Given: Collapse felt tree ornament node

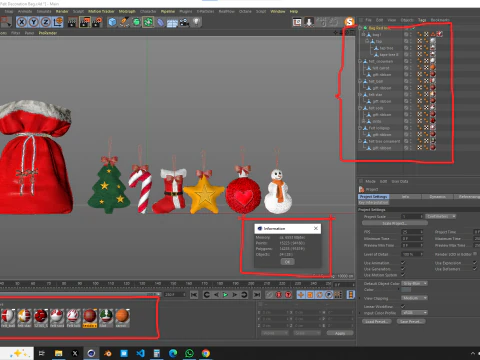Looking at the screenshot, I should tap(360, 141).
